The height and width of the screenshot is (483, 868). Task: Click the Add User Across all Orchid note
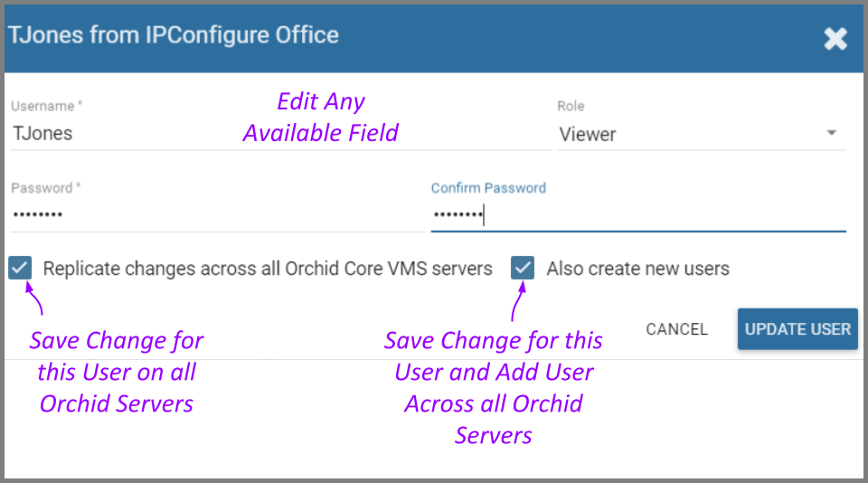click(x=494, y=387)
